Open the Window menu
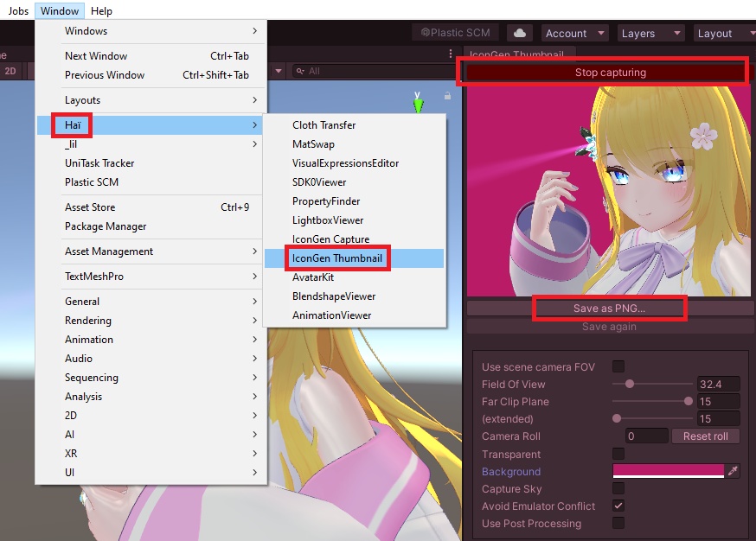Screen dimensions: 756x541 coord(60,10)
